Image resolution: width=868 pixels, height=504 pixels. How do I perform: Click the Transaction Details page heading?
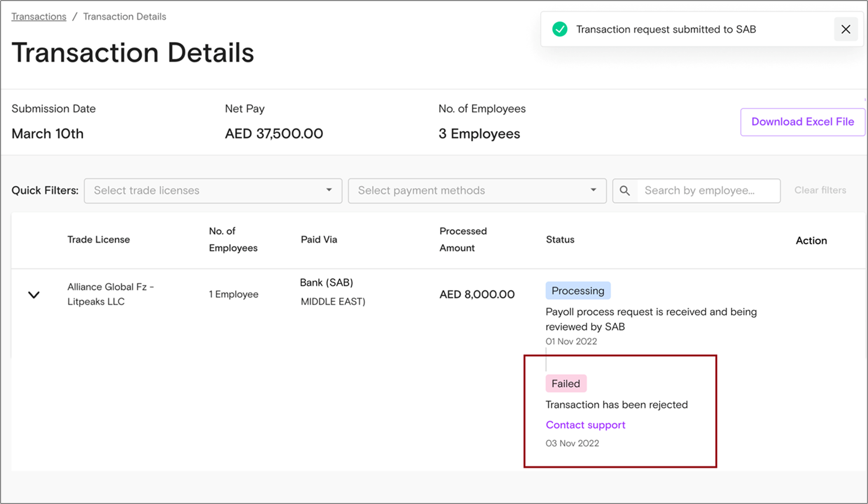pos(133,53)
